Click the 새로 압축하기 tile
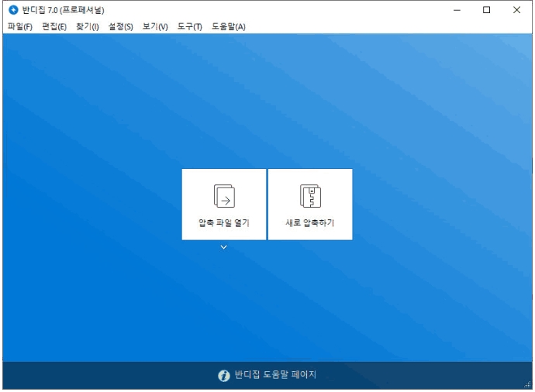Image resolution: width=535 pixels, height=392 pixels. click(310, 205)
